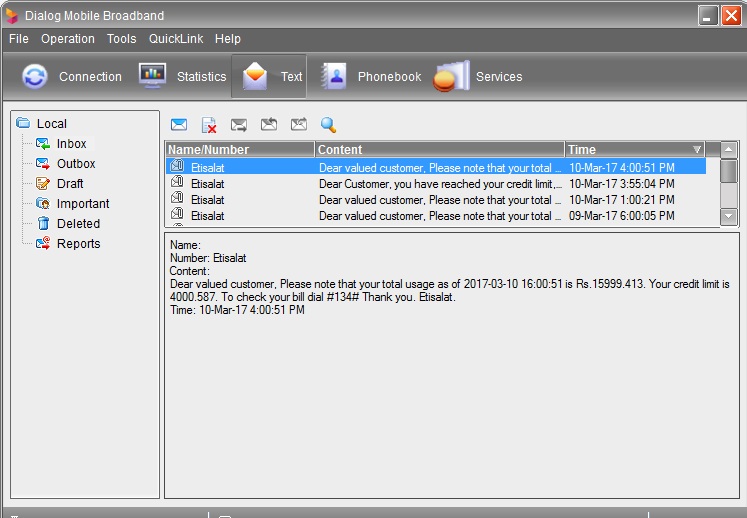Click the Search magnifier icon

click(x=328, y=125)
